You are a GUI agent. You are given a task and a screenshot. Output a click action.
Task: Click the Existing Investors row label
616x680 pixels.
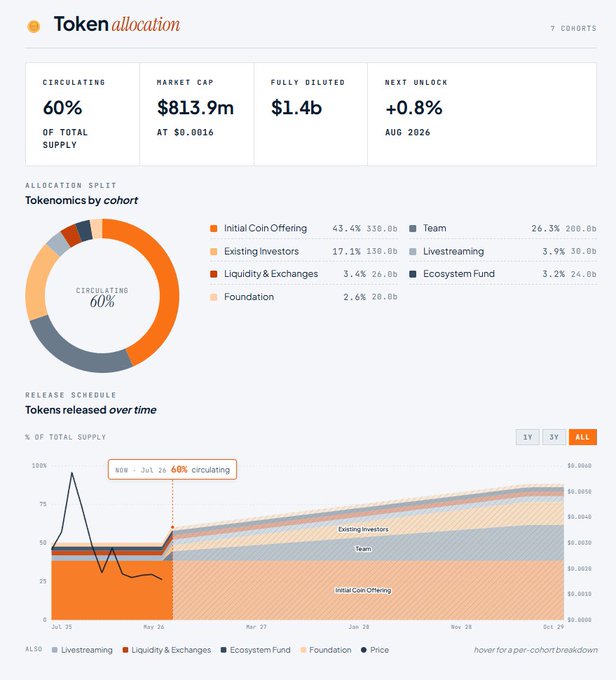pyautogui.click(x=261, y=251)
